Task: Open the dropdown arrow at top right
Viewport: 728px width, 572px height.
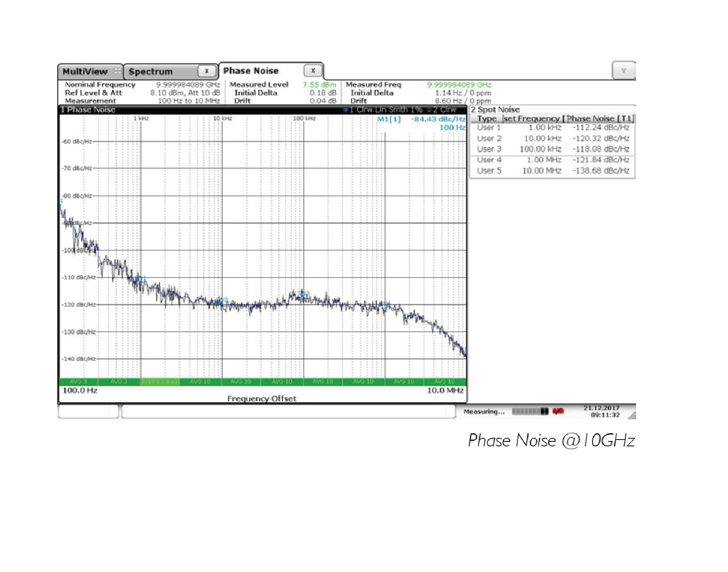Action: [624, 71]
